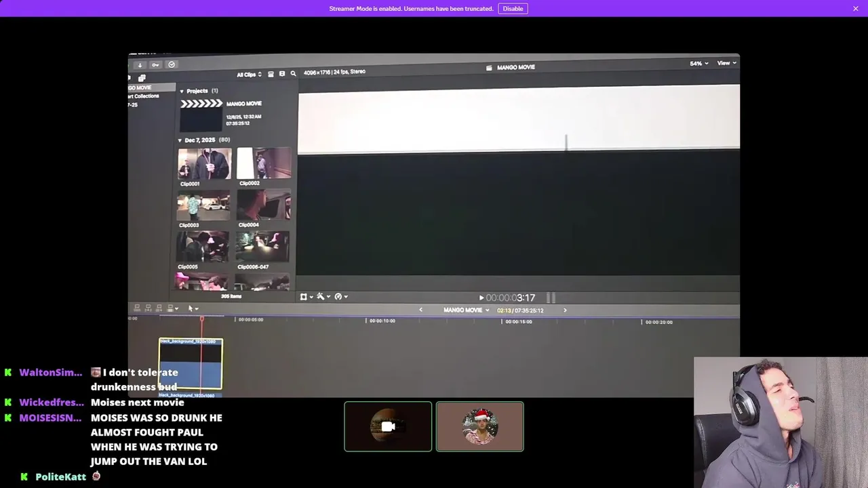
Task: Open the Retime speedometer icon
Action: coord(338,296)
